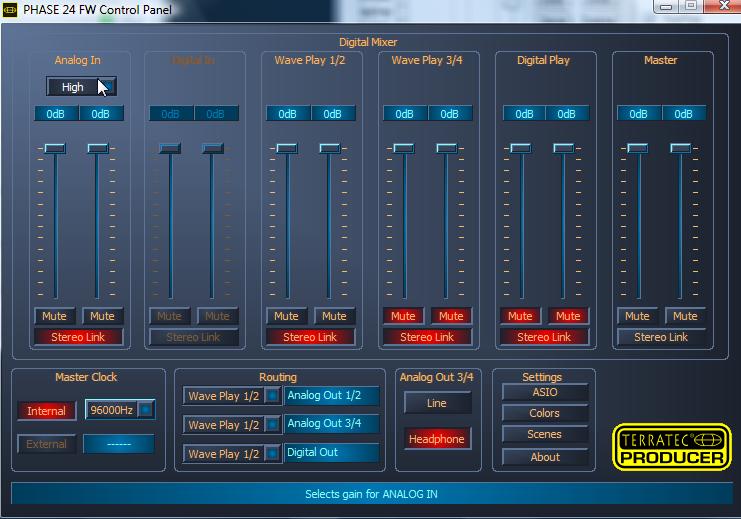Toggle Stereo Link for Wave Play 1/2
Viewport: 741px width, 519px height.
(x=310, y=337)
